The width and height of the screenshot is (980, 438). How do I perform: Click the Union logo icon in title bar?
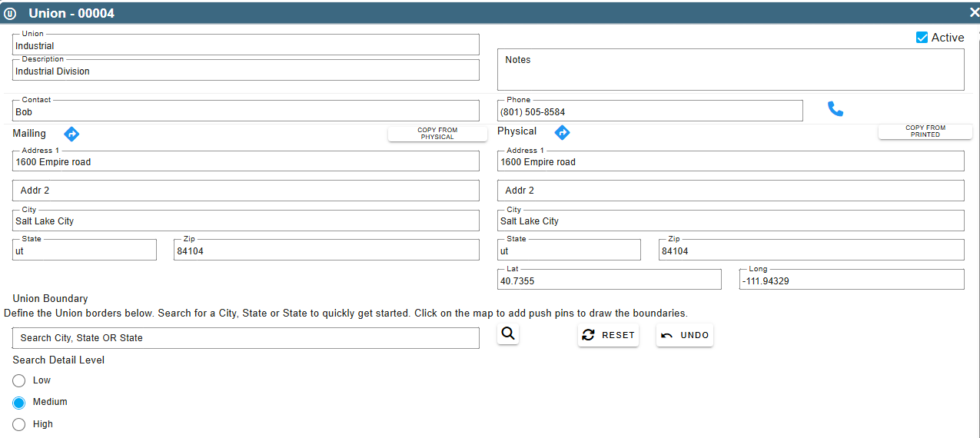(x=11, y=13)
